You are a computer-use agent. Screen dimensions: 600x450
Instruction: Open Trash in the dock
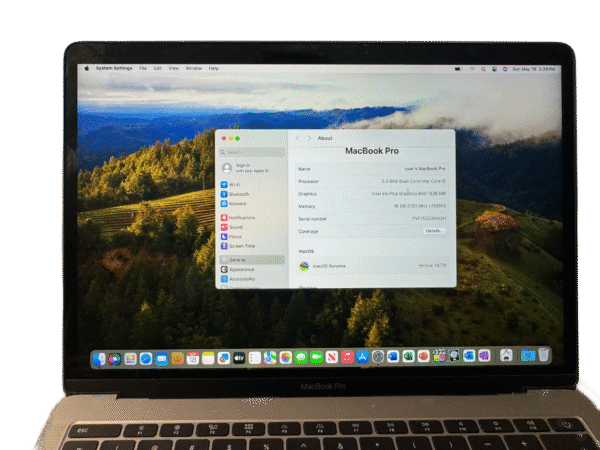tap(543, 355)
